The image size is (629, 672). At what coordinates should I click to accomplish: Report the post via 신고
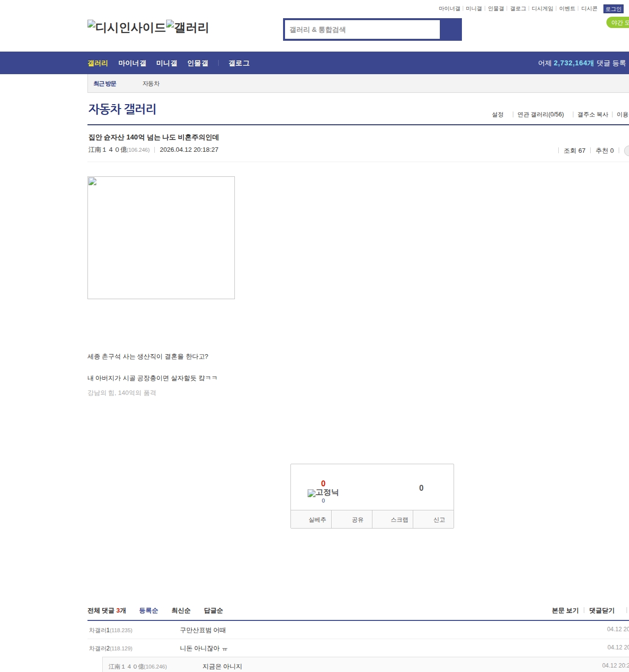[x=439, y=520]
